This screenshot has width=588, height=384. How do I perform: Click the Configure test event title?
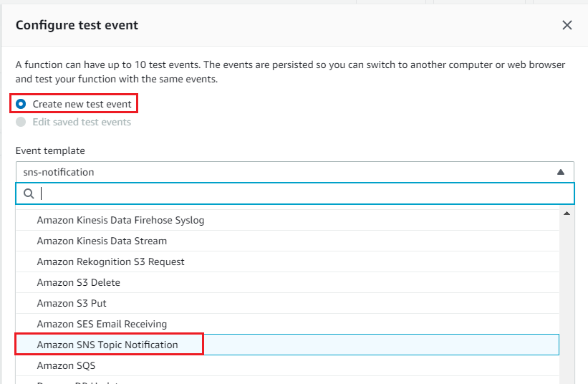coord(77,25)
